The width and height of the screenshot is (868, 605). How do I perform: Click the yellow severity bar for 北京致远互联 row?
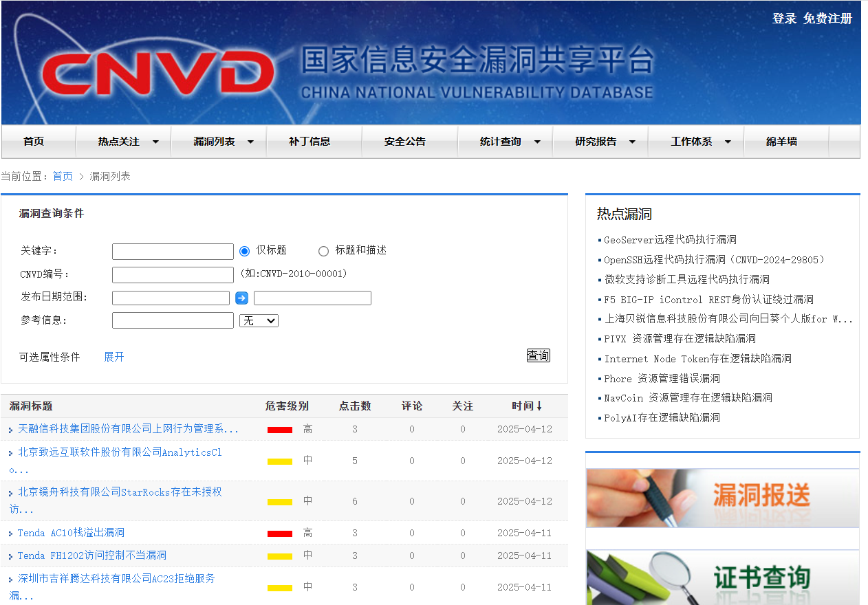tap(280, 461)
